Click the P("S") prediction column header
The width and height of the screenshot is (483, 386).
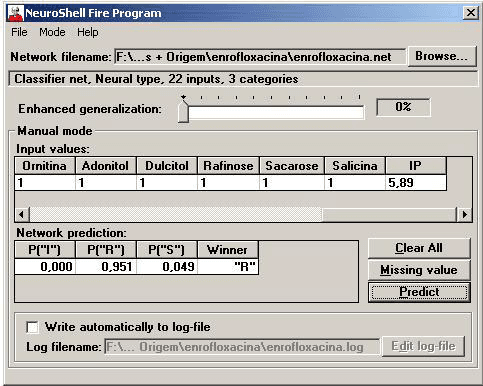(x=167, y=250)
